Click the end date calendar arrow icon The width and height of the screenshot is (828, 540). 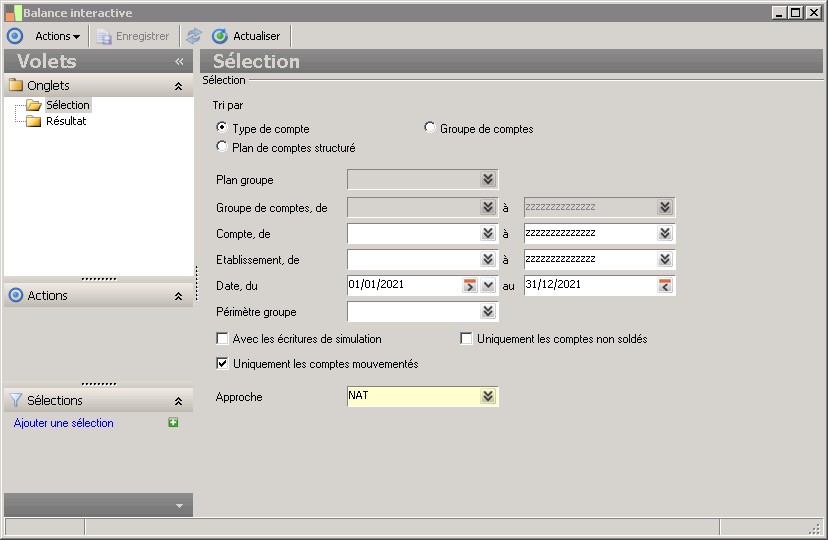point(665,286)
